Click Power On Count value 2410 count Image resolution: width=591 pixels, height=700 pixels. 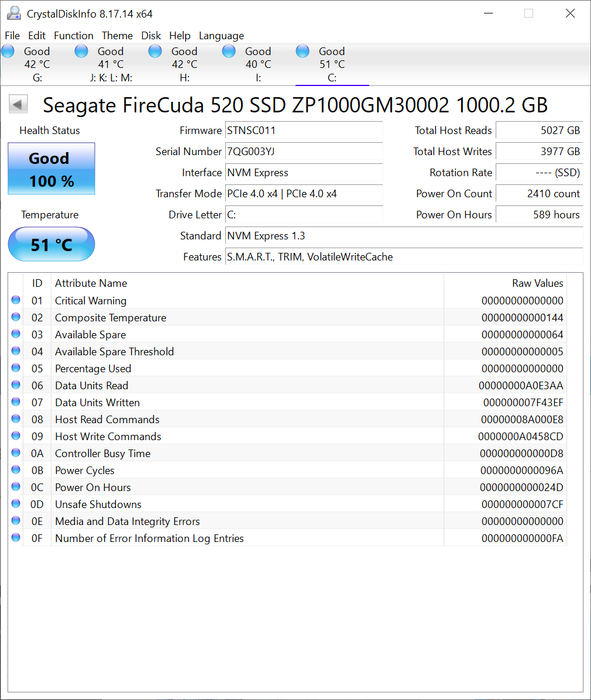(539, 194)
